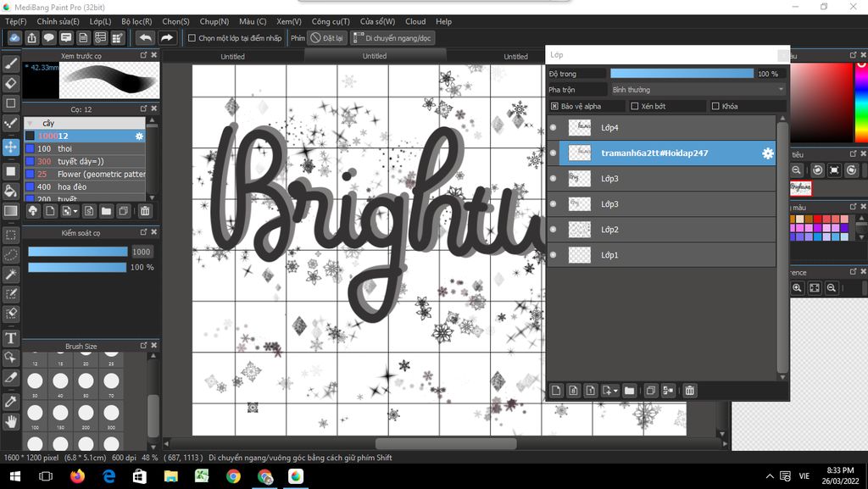Select the Lasso selection tool
Image resolution: width=868 pixels, height=489 pixels.
[x=10, y=254]
